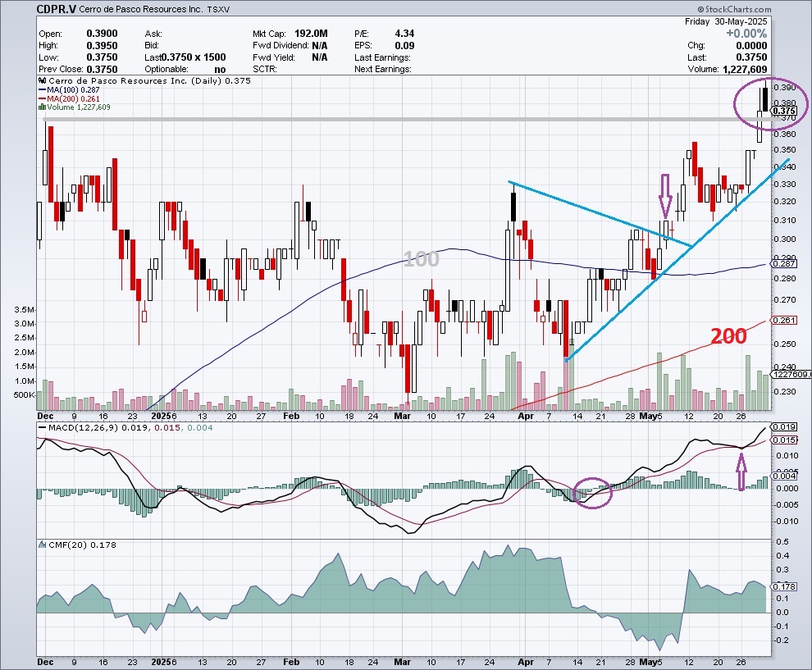The width and height of the screenshot is (812, 670).
Task: Click the 0.178 CMF value tag on axis
Action: coord(784,586)
